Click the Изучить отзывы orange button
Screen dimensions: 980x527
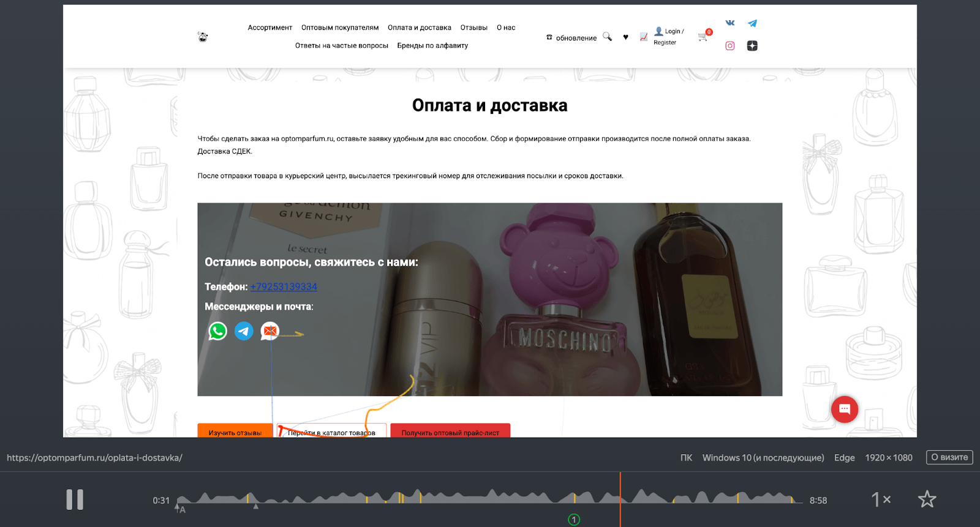[x=235, y=431]
